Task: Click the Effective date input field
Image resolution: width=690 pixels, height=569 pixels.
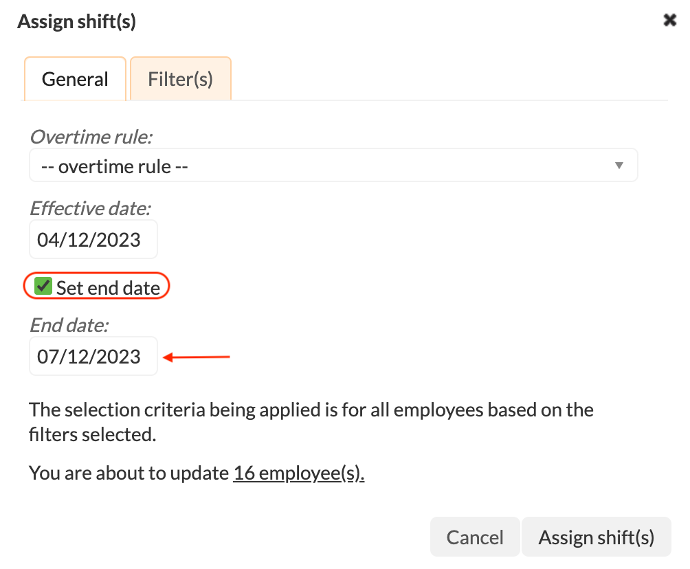Action: click(93, 240)
